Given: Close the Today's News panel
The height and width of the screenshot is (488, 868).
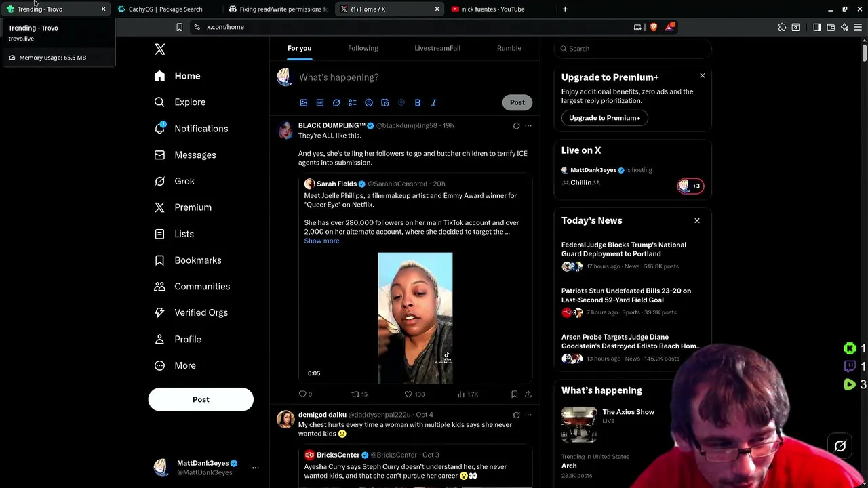Looking at the screenshot, I should (x=696, y=220).
